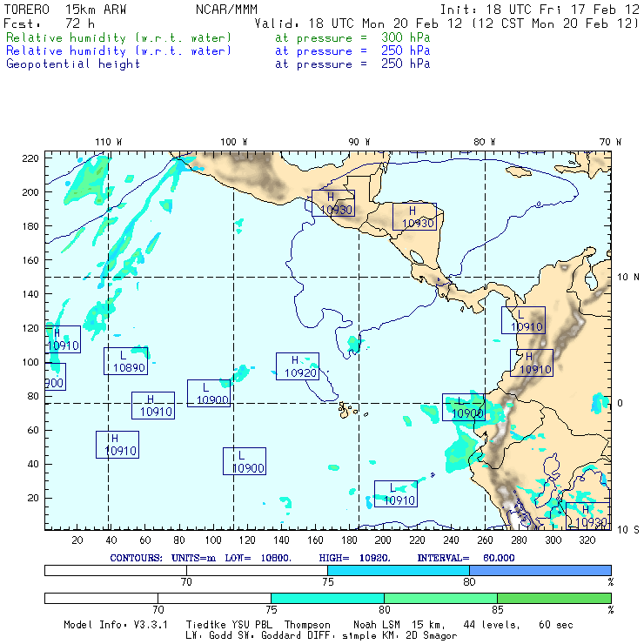
Task: Select the light green 80–85% colorbar segment
Action: click(x=440, y=599)
